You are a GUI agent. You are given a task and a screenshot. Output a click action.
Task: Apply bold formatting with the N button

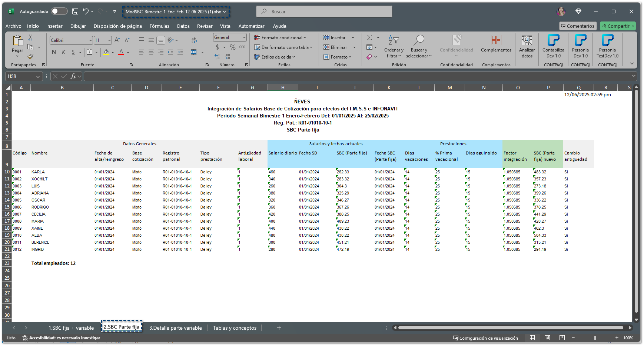[54, 52]
